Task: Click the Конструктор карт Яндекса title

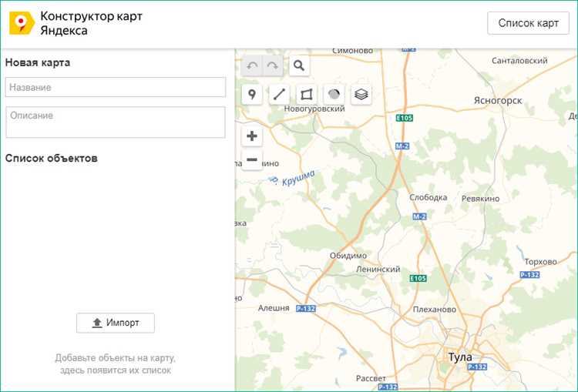Action: (x=91, y=24)
